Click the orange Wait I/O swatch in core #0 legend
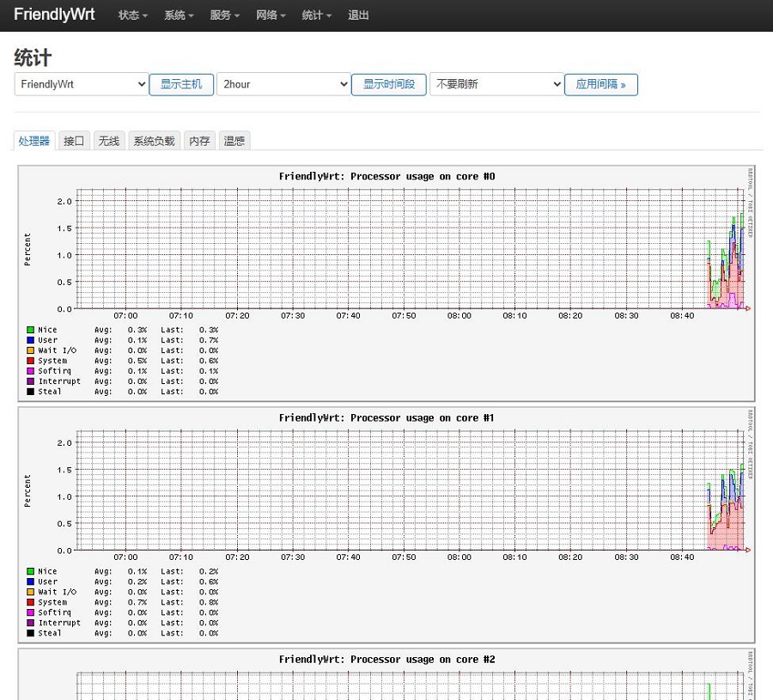This screenshot has height=700, width=773. [31, 350]
